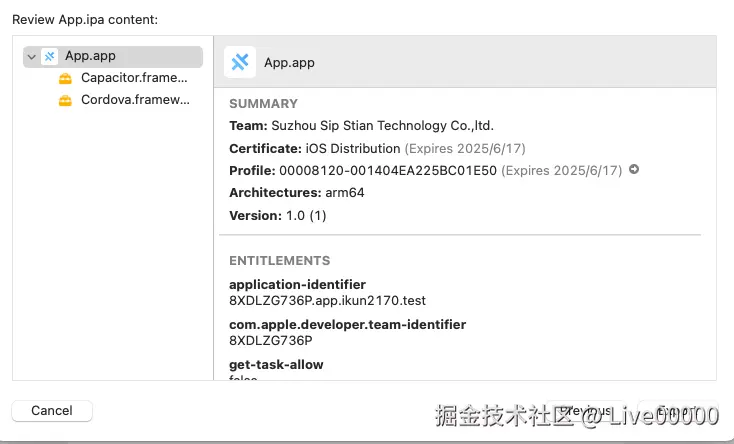Click the application-identifier value 8XDLZG736P.app.ikun2170.test
734x444 pixels.
coord(327,300)
